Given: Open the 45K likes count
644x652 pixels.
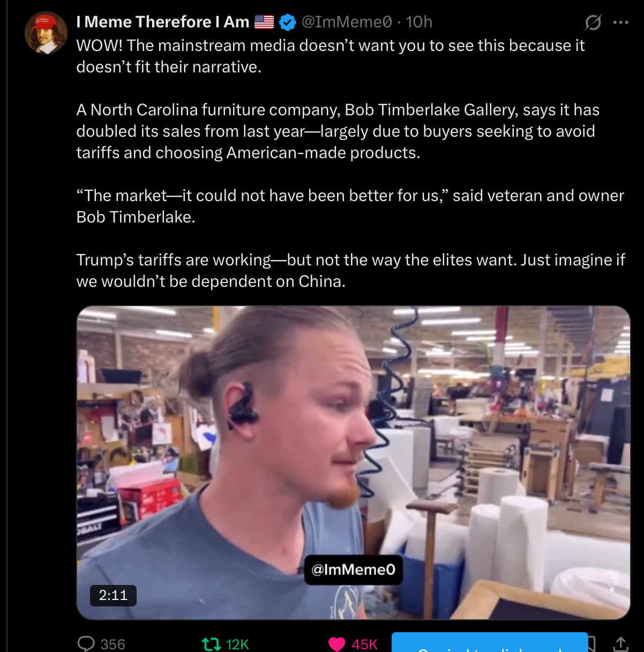Looking at the screenshot, I should click(365, 644).
